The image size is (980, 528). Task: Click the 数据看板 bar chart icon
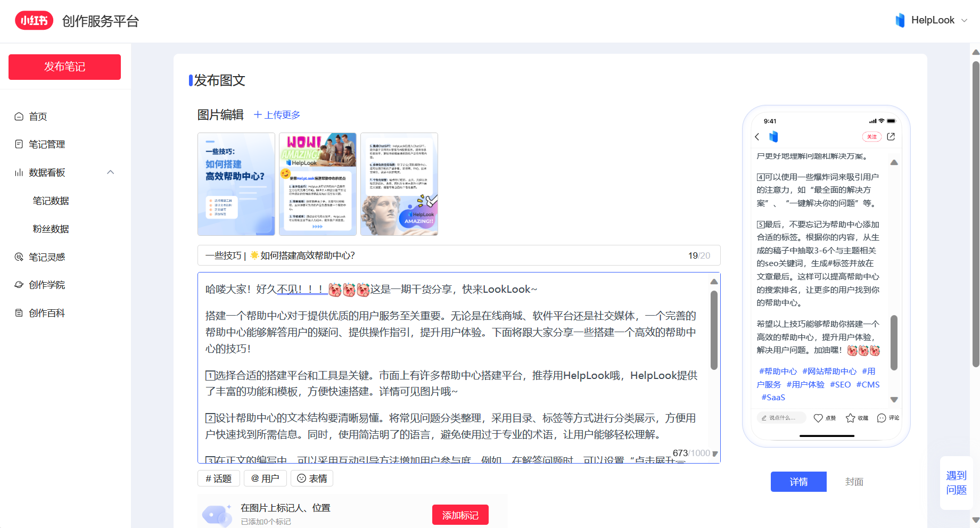click(x=19, y=172)
